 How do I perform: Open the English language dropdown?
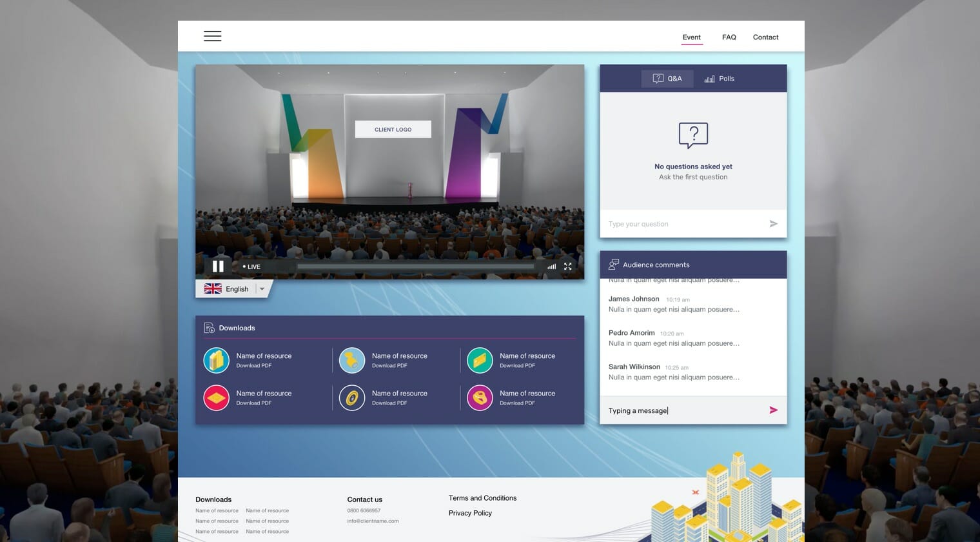[x=262, y=289]
